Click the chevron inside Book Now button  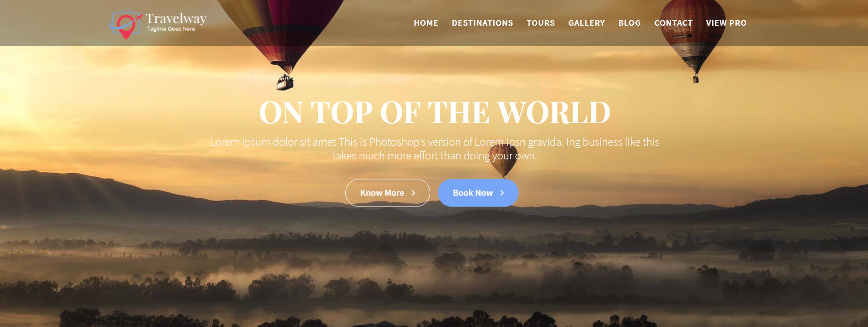pos(502,193)
